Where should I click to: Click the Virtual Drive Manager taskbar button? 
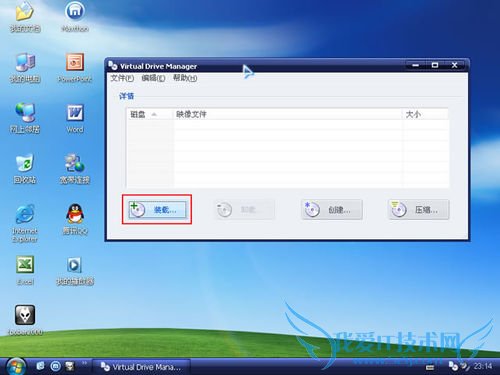[x=141, y=367]
